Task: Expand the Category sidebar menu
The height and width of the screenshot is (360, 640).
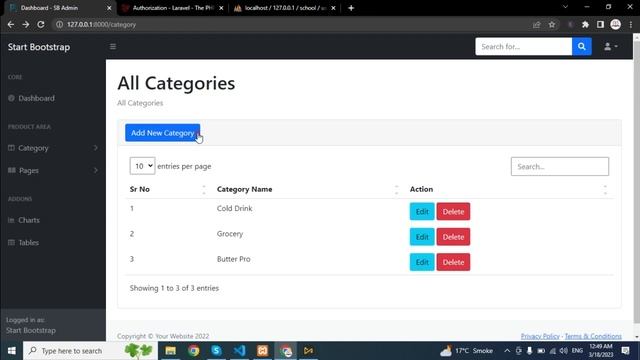Action: (53, 148)
